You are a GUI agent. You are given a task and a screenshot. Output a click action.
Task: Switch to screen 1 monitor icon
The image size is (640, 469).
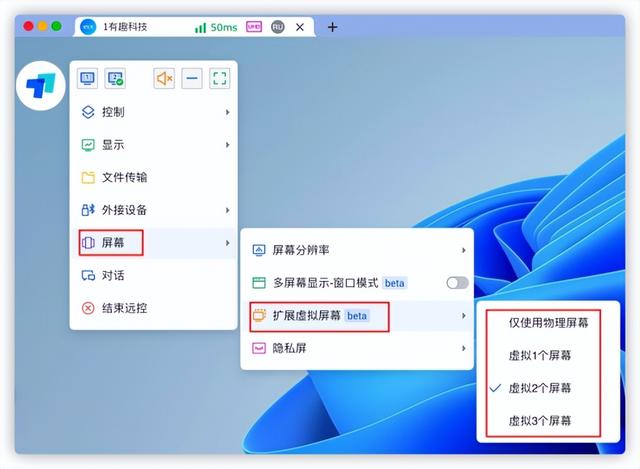tap(87, 78)
